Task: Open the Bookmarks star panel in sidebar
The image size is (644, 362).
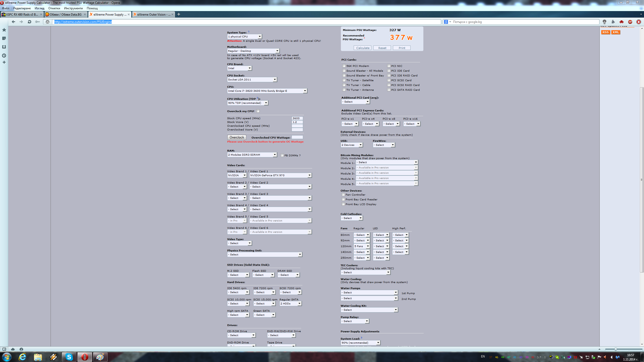Action: 4,30
